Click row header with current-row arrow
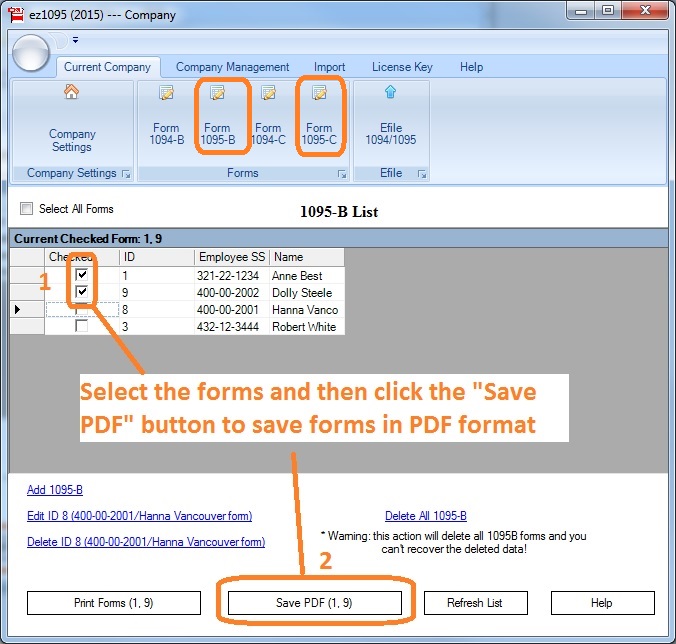The image size is (676, 644). pyautogui.click(x=27, y=309)
